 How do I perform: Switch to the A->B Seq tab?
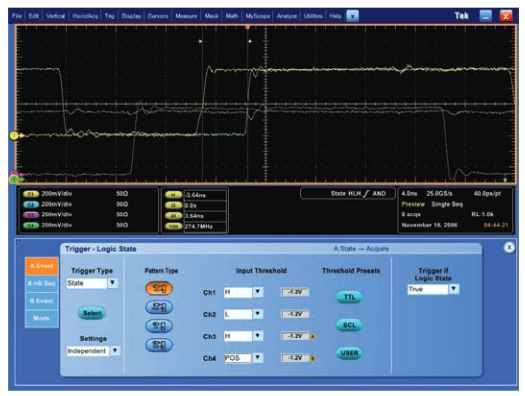coord(42,284)
